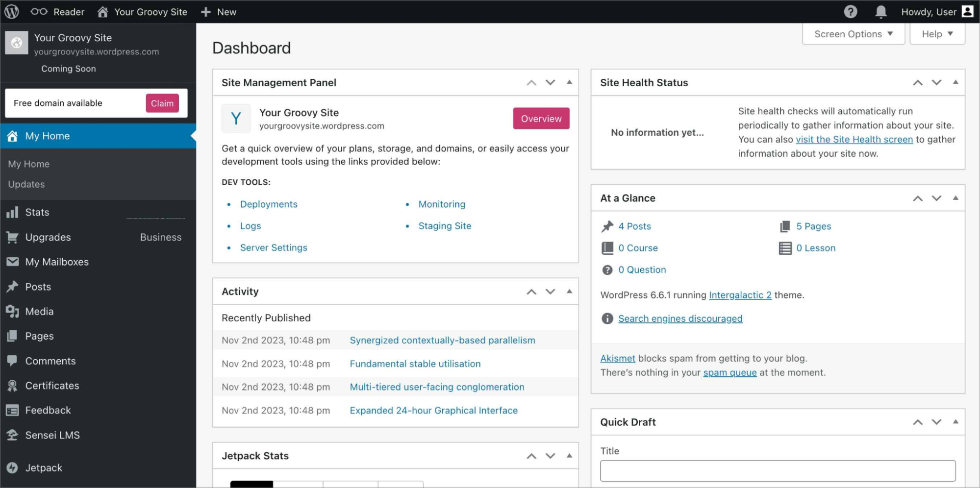Image resolution: width=980 pixels, height=488 pixels.
Task: Click the Upgrades shopping cart icon
Action: pyautogui.click(x=12, y=237)
